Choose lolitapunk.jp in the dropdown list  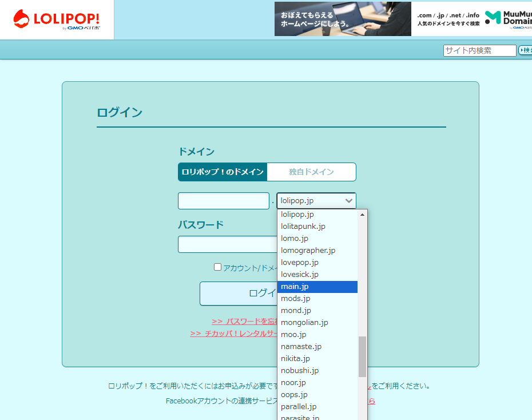click(x=317, y=227)
